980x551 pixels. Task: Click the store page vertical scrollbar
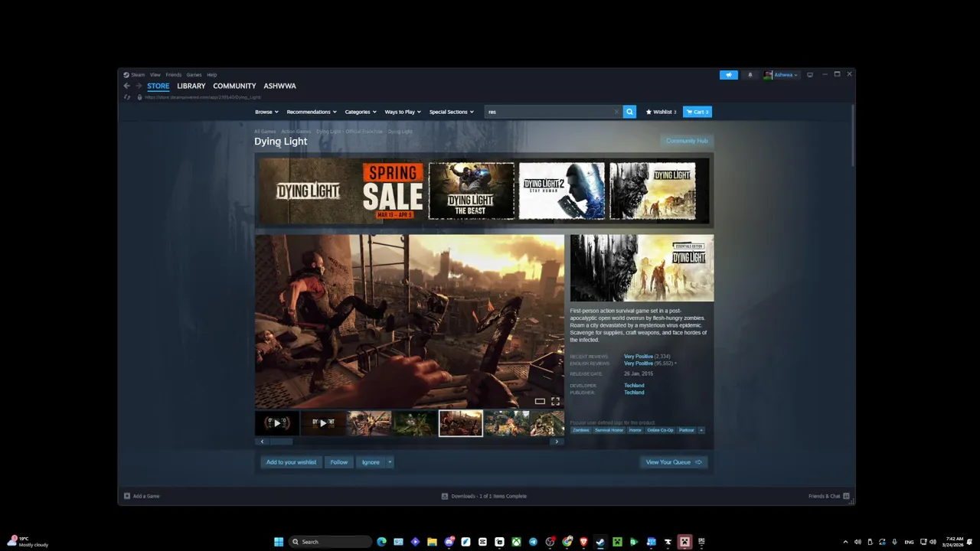[x=853, y=134]
